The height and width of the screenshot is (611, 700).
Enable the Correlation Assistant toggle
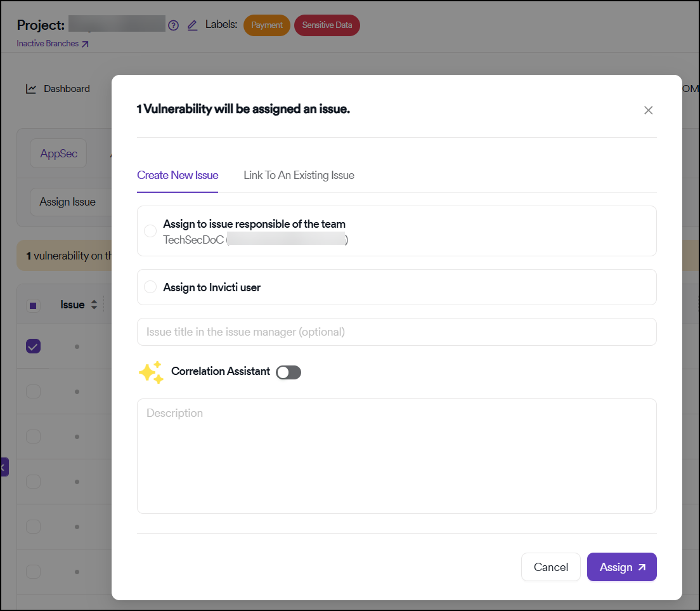pos(288,372)
